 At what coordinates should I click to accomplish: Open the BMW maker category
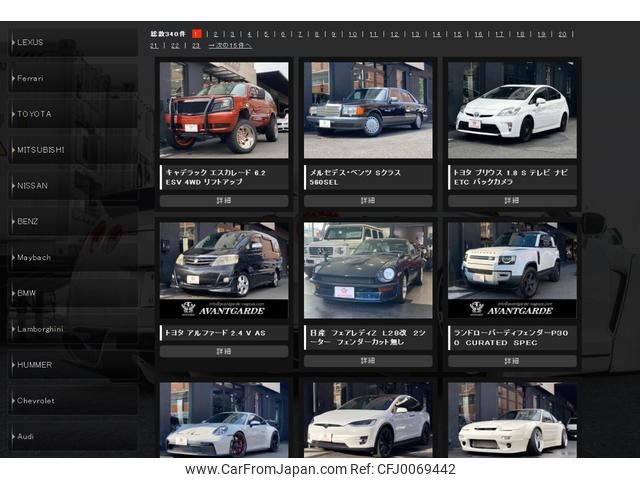point(73,293)
